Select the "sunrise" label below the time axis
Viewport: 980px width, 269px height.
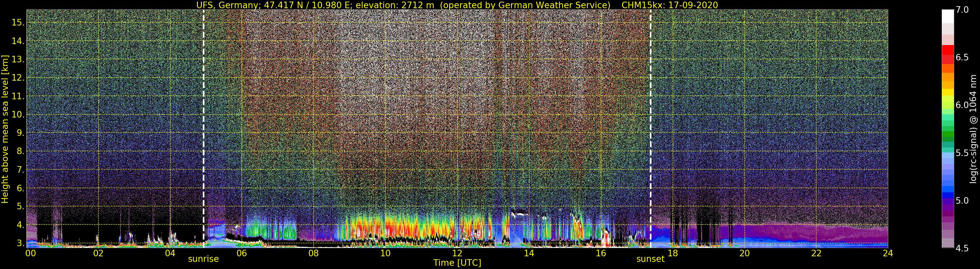tap(203, 259)
